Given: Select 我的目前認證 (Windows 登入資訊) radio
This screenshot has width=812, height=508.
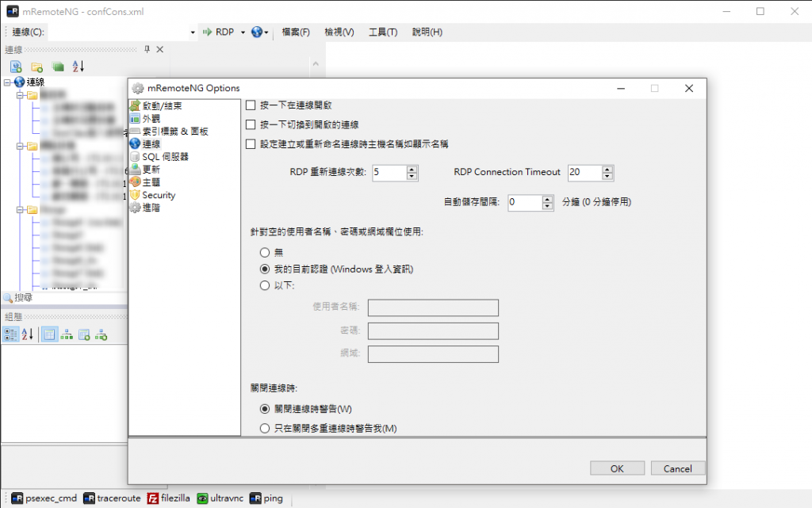Looking at the screenshot, I should (x=265, y=269).
